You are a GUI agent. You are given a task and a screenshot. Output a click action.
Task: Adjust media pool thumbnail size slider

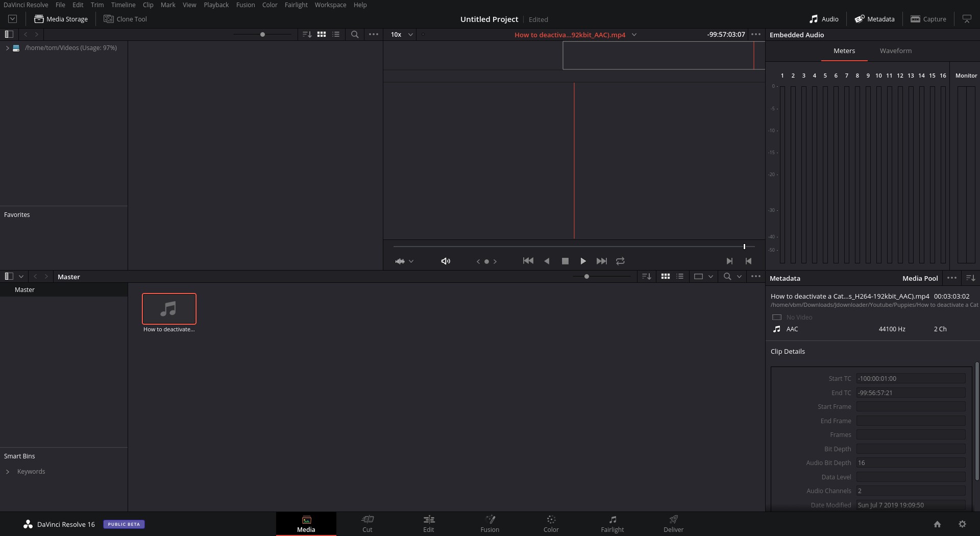click(x=586, y=276)
